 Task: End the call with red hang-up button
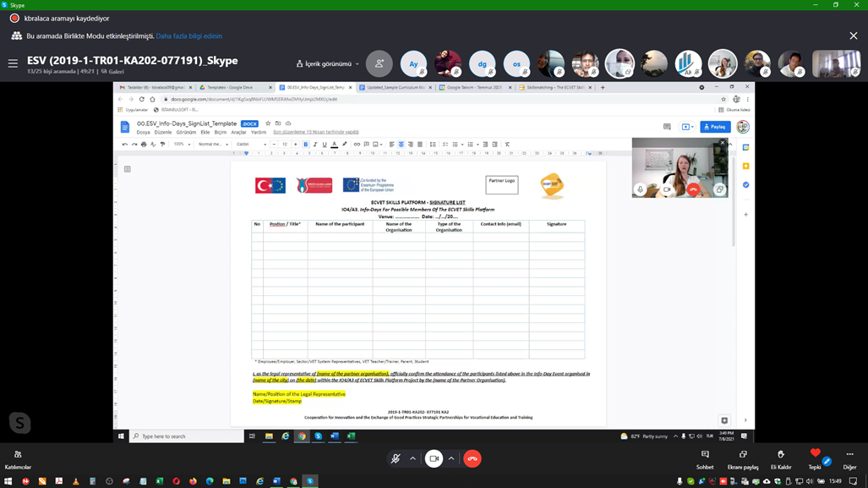click(472, 458)
